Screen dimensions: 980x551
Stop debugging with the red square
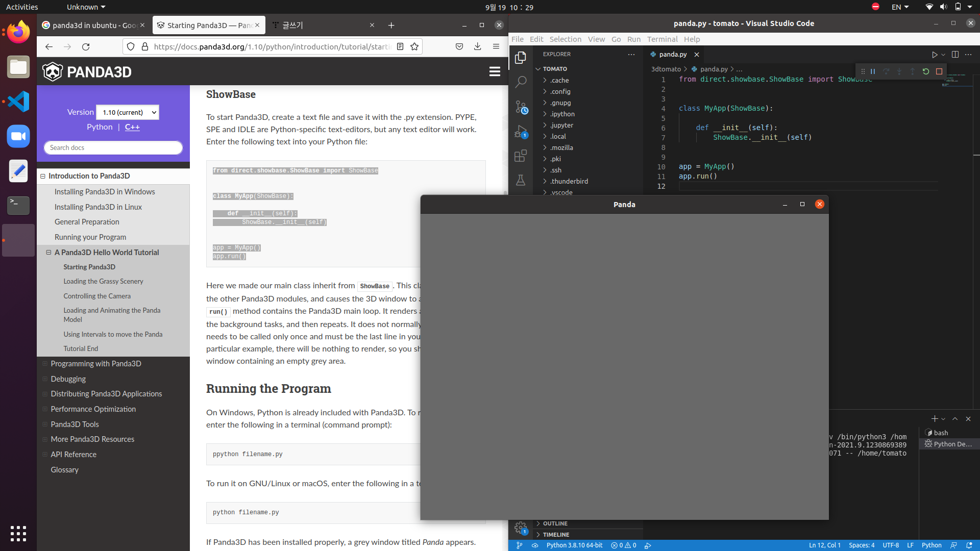pos(939,71)
